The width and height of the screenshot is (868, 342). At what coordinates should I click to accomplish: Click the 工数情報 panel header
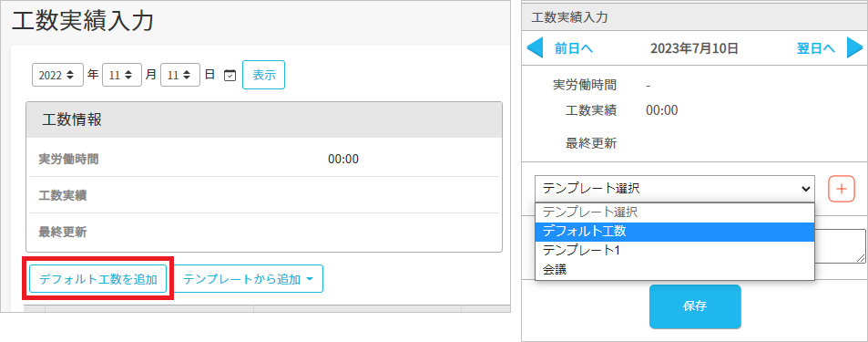[x=264, y=119]
